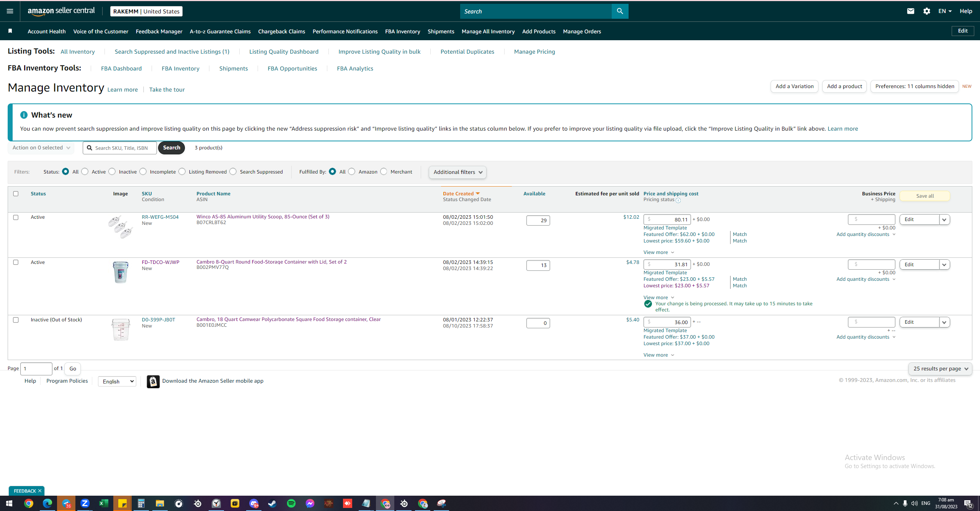980x511 pixels.
Task: Click Take the tour link
Action: tap(167, 90)
